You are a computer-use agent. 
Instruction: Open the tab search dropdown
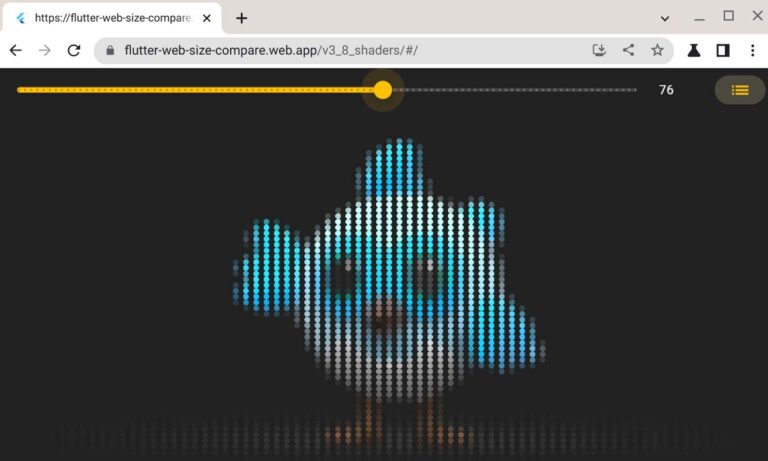pos(665,19)
